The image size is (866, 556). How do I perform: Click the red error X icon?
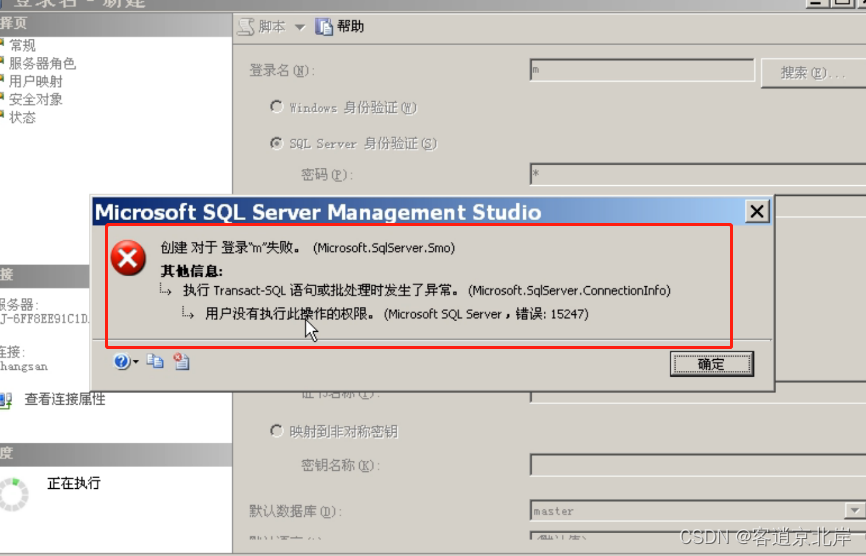point(128,258)
